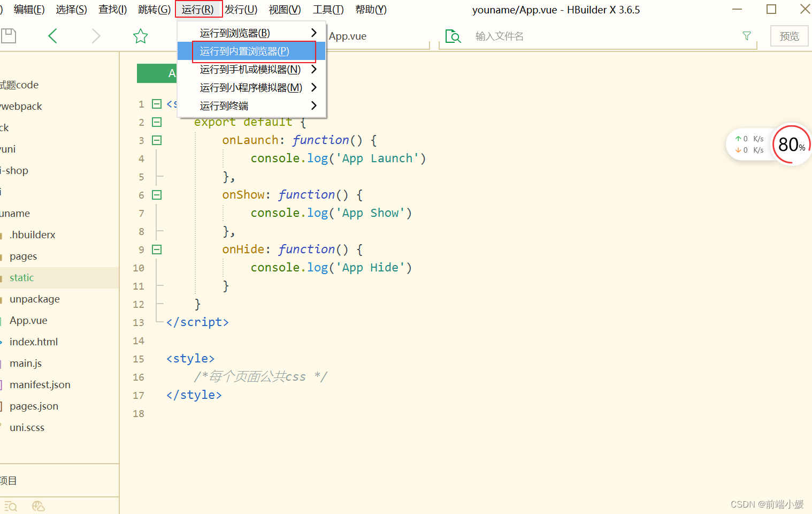Expand 运行到小程序模拟器(M) submenu
This screenshot has width=812, height=514.
pos(252,87)
